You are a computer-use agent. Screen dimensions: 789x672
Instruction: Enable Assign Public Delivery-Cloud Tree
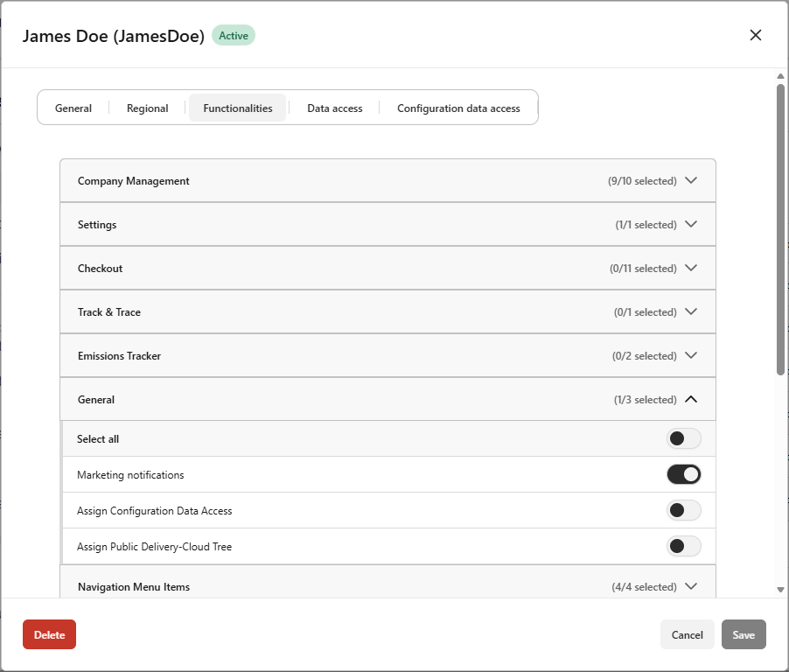pyautogui.click(x=684, y=545)
